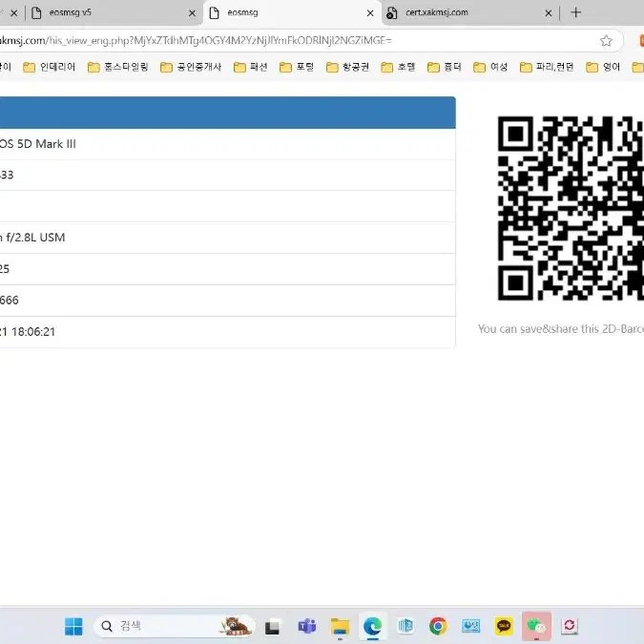The image size is (644, 644).
Task: Click the '5D Mark III' camera model text
Action: coord(47,144)
